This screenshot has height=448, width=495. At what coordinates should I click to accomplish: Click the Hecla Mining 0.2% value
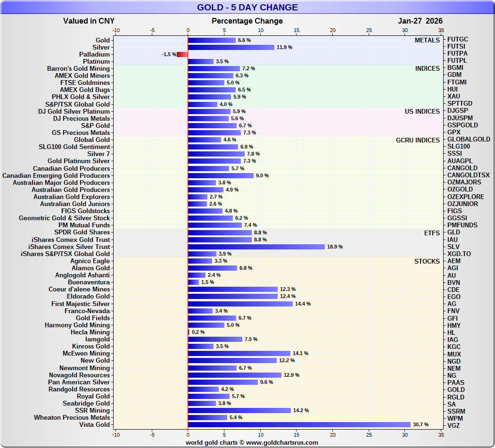pyautogui.click(x=198, y=332)
